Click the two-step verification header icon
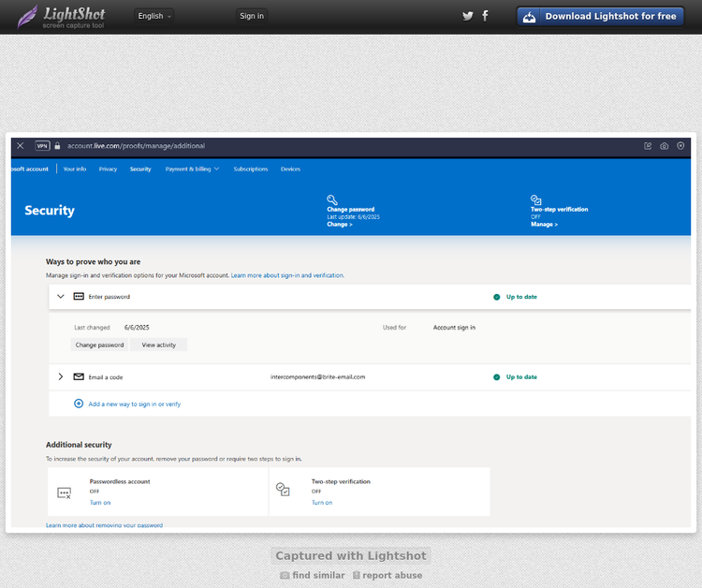The image size is (702, 588). pos(536,199)
